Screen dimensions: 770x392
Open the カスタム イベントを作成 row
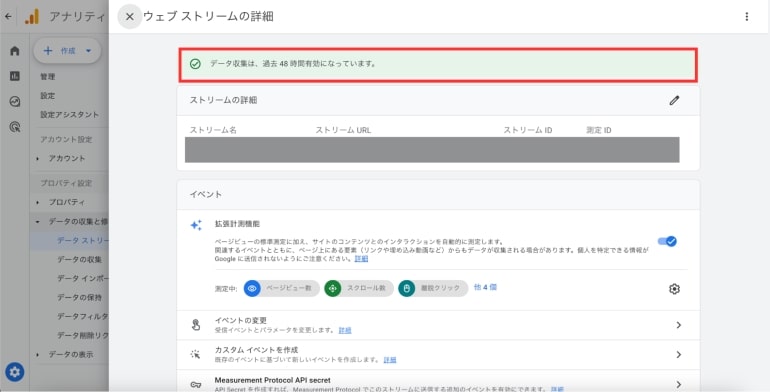pyautogui.click(x=438, y=355)
